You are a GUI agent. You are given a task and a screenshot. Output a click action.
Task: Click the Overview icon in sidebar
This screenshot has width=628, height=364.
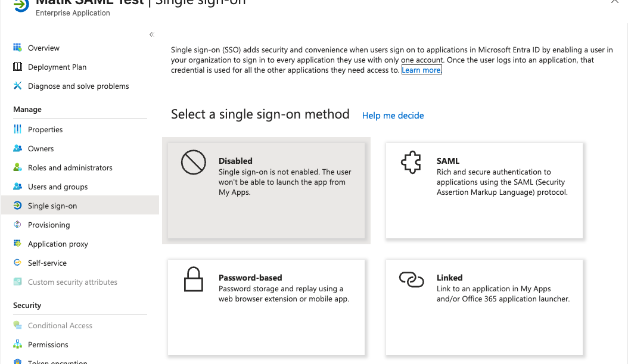point(18,48)
